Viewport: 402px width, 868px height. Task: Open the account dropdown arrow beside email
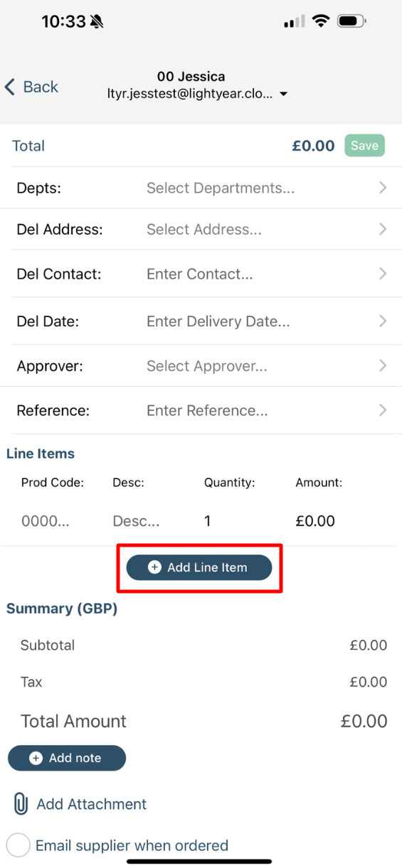(283, 94)
